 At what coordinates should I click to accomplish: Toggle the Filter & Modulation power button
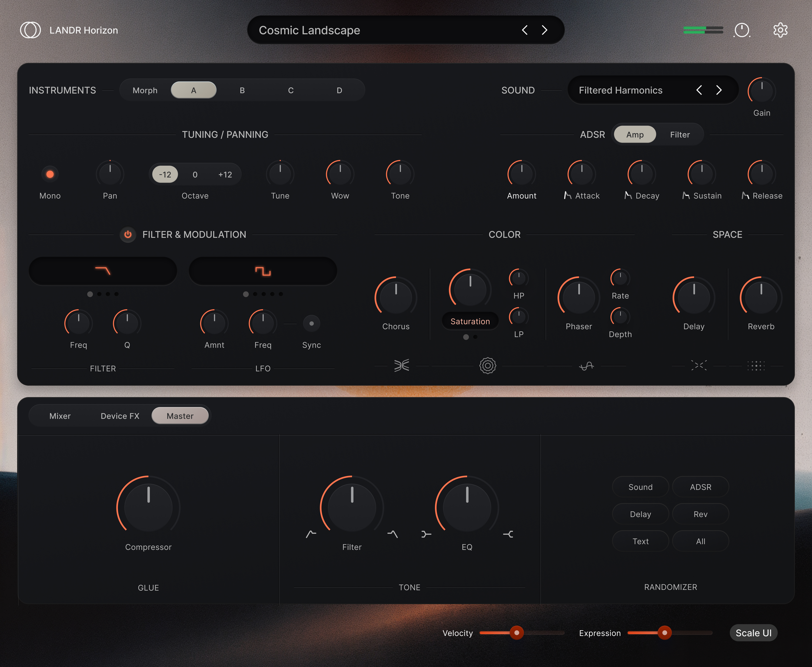[x=128, y=234]
